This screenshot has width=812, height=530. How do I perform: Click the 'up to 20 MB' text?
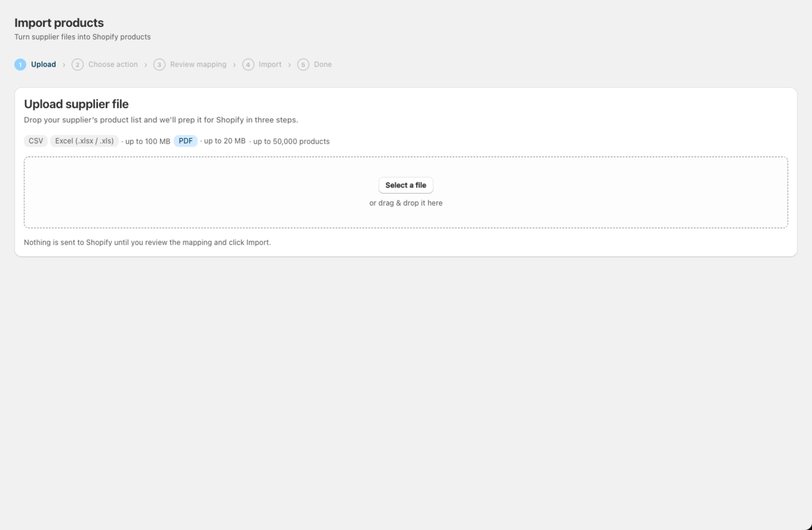[224, 141]
